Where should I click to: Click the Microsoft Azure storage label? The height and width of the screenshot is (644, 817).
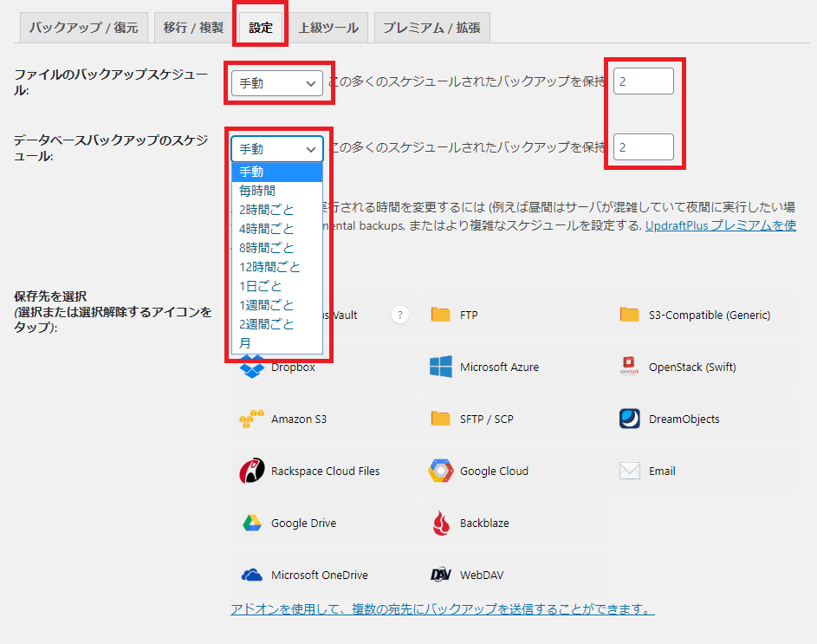coord(499,368)
